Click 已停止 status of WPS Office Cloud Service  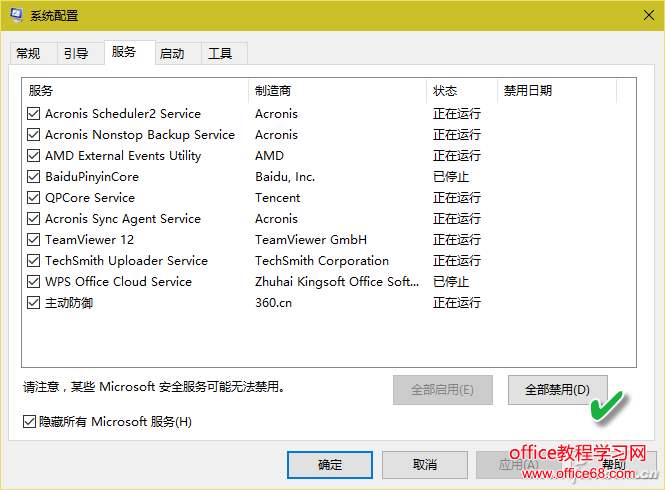click(x=451, y=282)
